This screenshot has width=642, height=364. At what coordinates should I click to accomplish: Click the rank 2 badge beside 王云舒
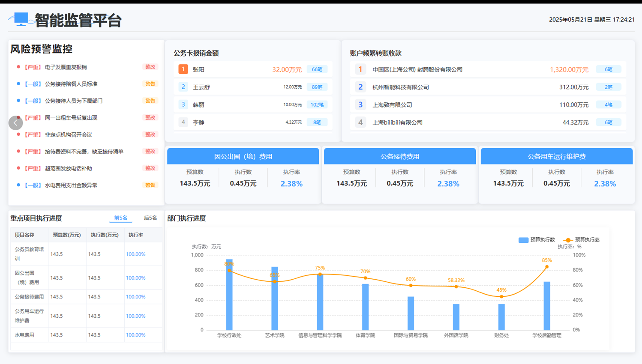point(183,87)
